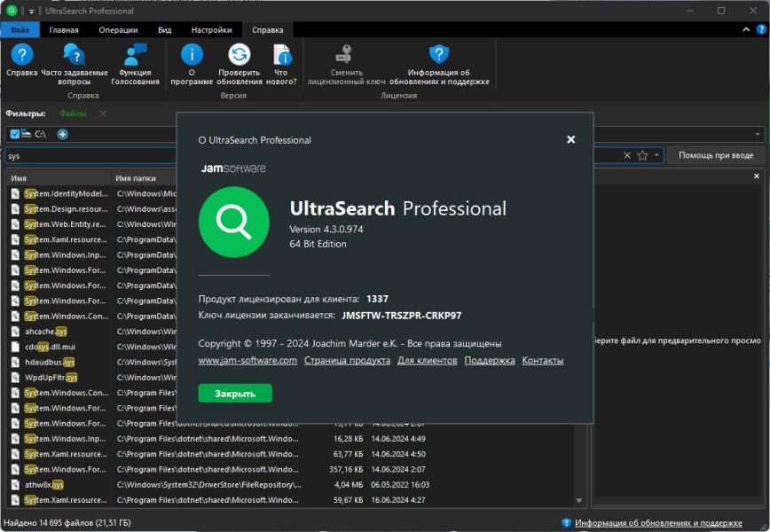Save the search as favorite with the star

(x=642, y=155)
